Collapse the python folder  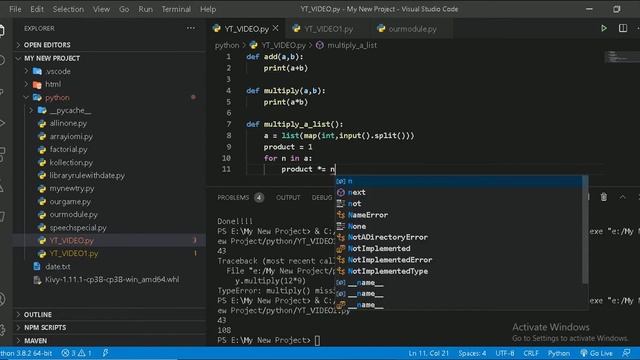coord(110,98)
